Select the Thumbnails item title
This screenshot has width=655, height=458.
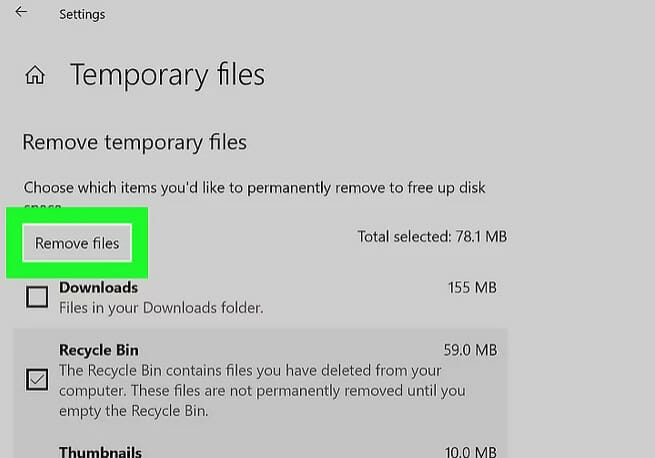point(101,452)
